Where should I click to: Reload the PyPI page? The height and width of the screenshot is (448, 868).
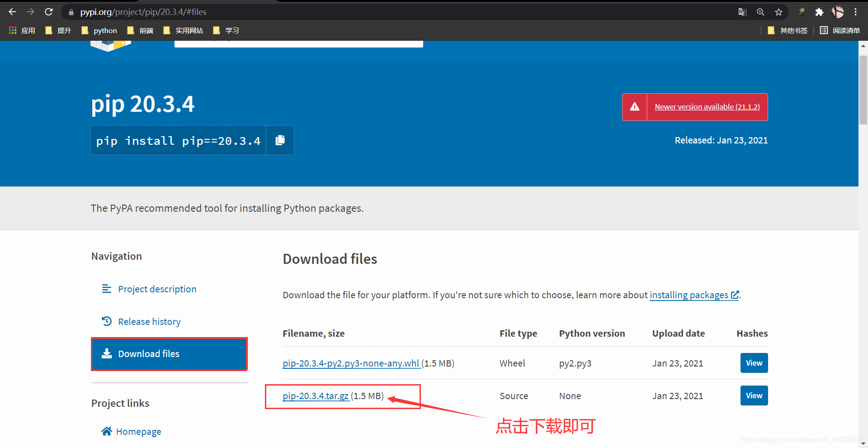(49, 12)
